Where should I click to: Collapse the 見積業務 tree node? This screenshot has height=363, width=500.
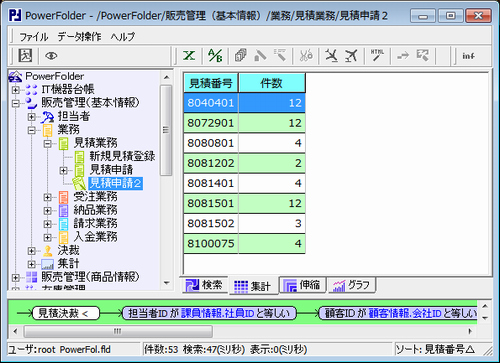47,144
